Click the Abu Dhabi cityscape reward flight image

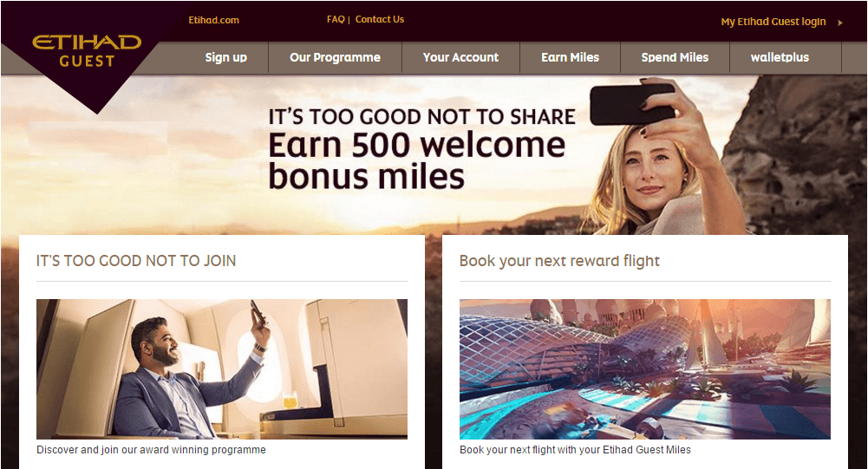645,369
